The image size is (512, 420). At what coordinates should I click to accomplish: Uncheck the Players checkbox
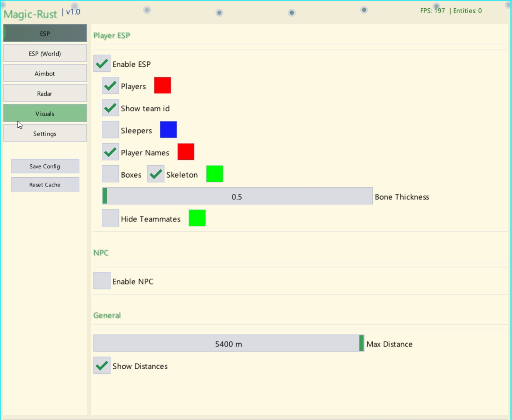pos(110,86)
